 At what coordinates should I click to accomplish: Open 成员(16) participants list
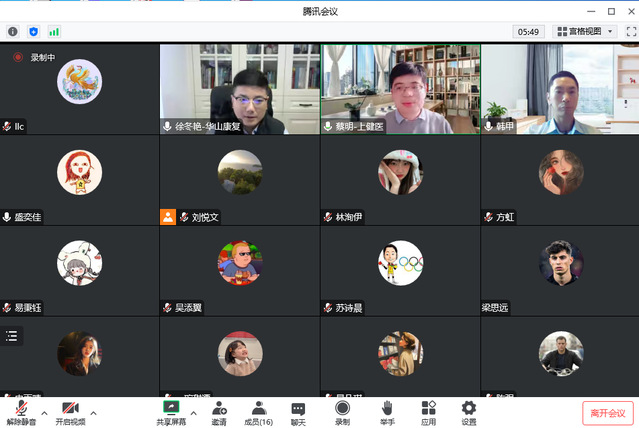[x=258, y=412]
